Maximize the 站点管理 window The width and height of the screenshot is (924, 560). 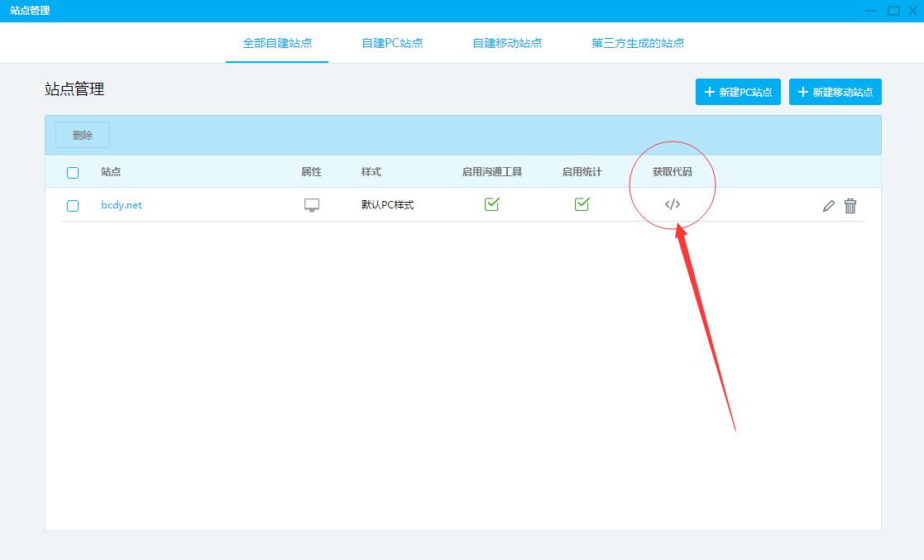(895, 11)
